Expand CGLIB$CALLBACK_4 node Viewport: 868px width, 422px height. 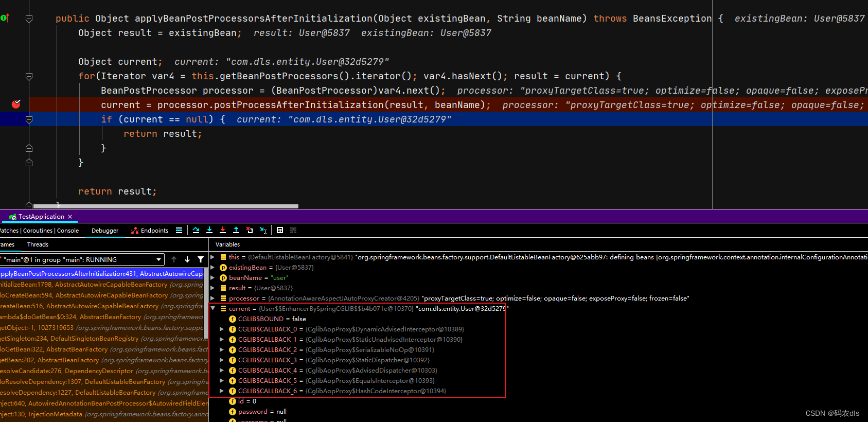[222, 370]
